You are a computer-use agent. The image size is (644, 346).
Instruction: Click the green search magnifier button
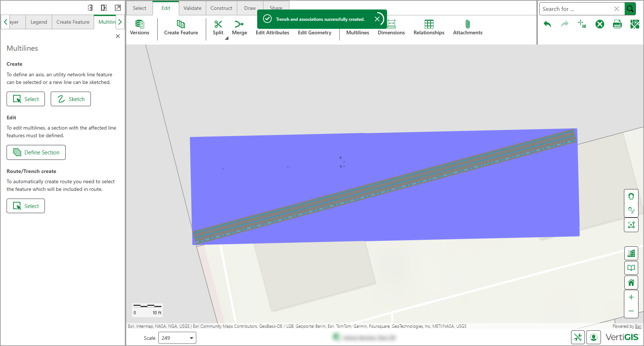[x=630, y=9]
